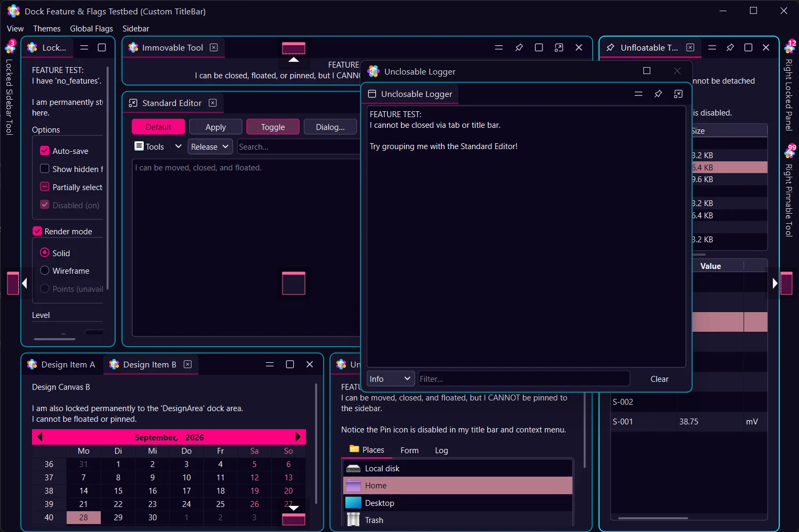
Task: Select the Wireframe radio button
Action: click(x=45, y=271)
